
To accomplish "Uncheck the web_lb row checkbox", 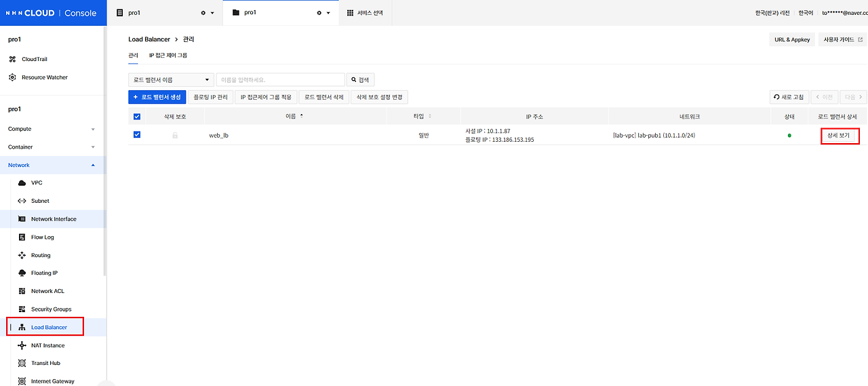I will click(x=137, y=134).
